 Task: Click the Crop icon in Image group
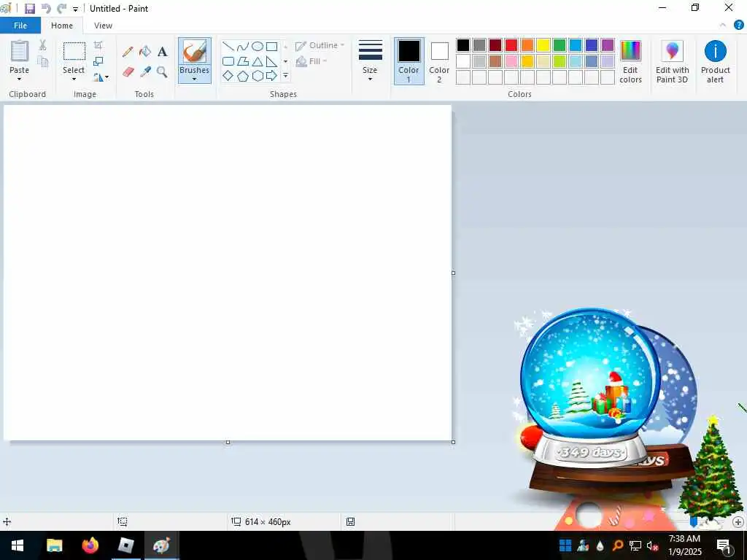click(98, 45)
